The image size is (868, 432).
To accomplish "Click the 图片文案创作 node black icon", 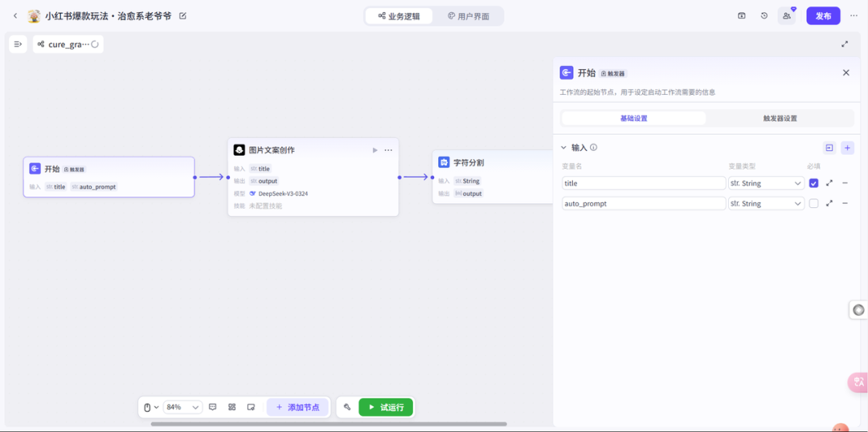I will pyautogui.click(x=240, y=150).
